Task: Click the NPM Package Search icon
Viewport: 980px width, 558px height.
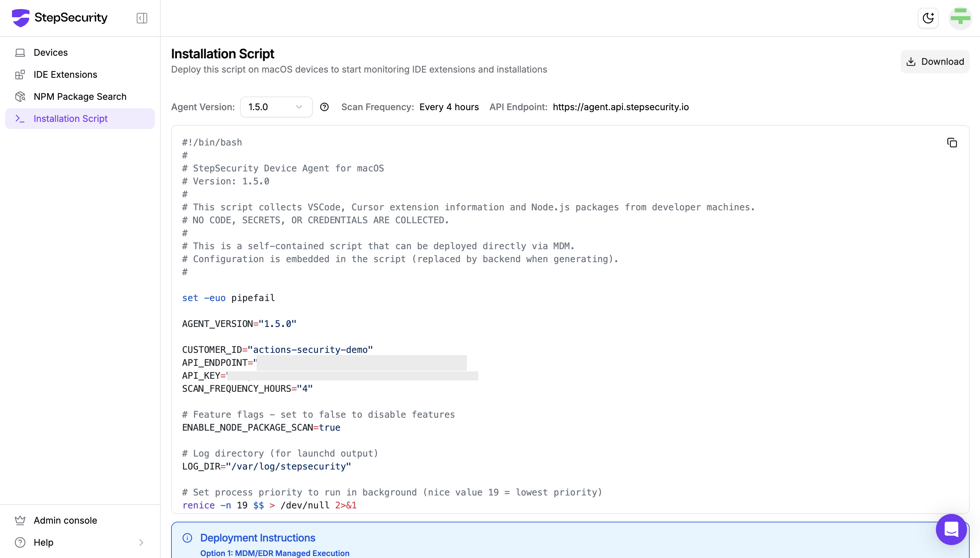Action: point(20,97)
